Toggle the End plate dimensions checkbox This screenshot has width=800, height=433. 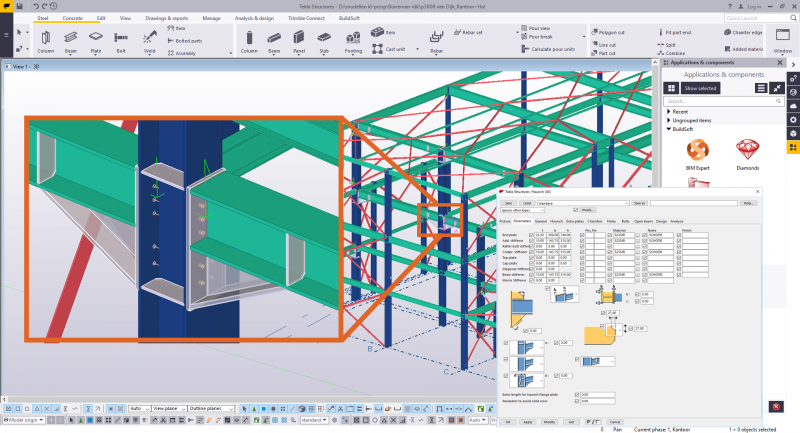tap(531, 235)
